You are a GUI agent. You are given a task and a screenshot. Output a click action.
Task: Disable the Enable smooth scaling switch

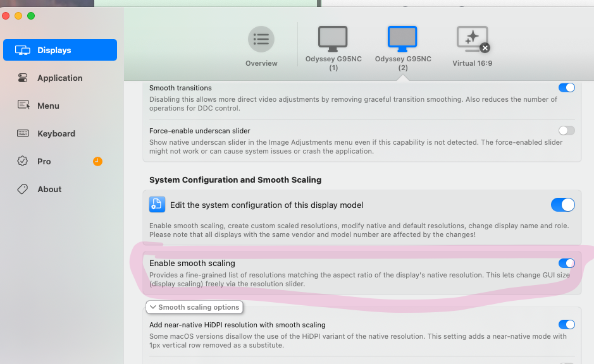pyautogui.click(x=566, y=263)
